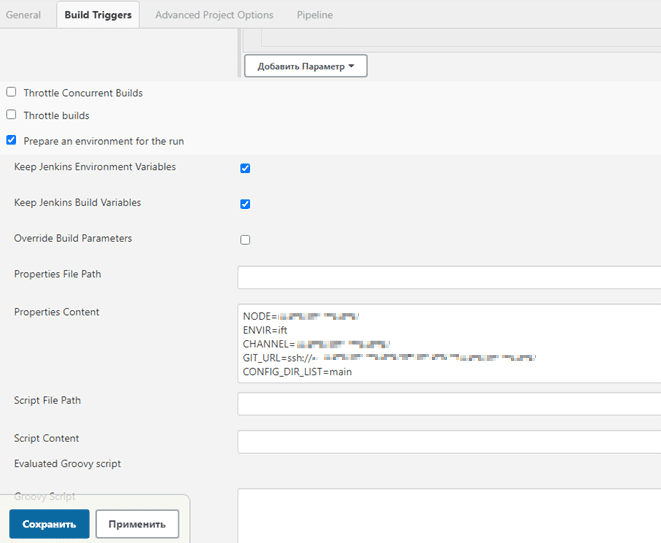
Task: Click the CONFIG_DIR_LIST=main line in Properties Content
Action: pos(297,372)
